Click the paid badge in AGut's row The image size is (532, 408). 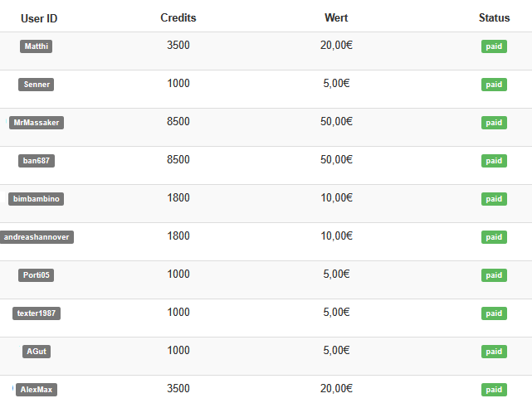pyautogui.click(x=494, y=352)
